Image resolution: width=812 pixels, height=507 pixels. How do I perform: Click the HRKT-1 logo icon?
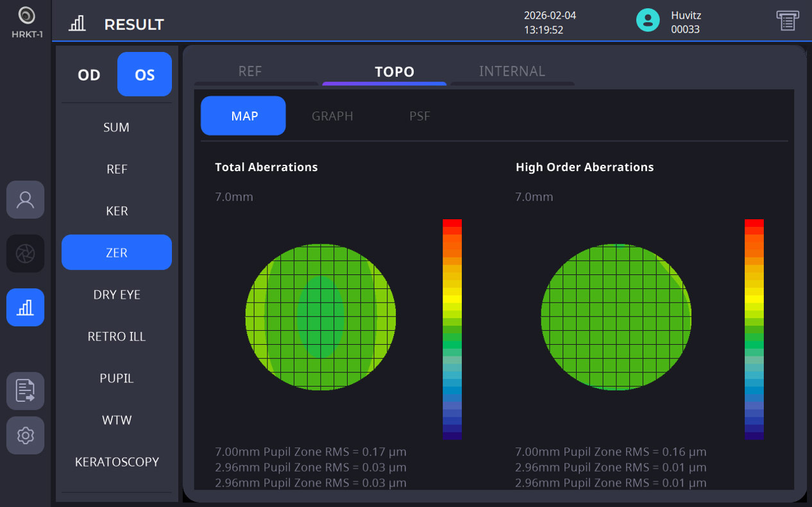pyautogui.click(x=26, y=15)
